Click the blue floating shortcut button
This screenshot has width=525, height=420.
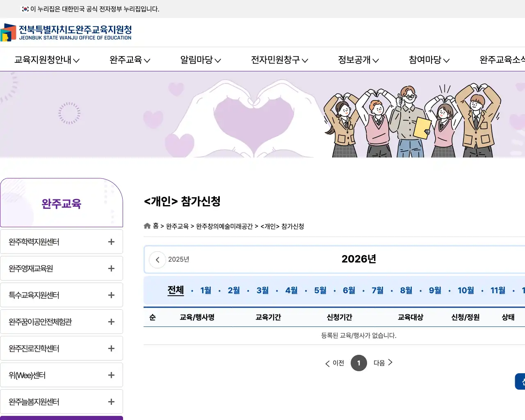(520, 381)
